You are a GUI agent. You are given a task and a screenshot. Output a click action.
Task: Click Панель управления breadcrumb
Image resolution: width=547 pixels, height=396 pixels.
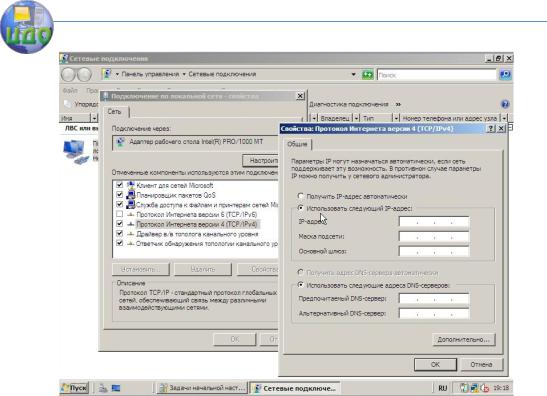(150, 74)
